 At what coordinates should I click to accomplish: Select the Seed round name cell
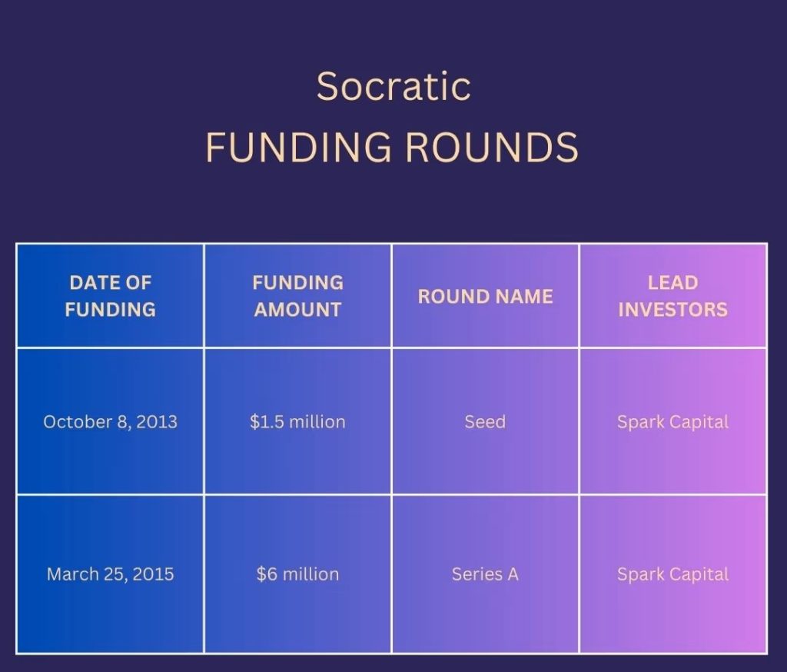click(485, 421)
